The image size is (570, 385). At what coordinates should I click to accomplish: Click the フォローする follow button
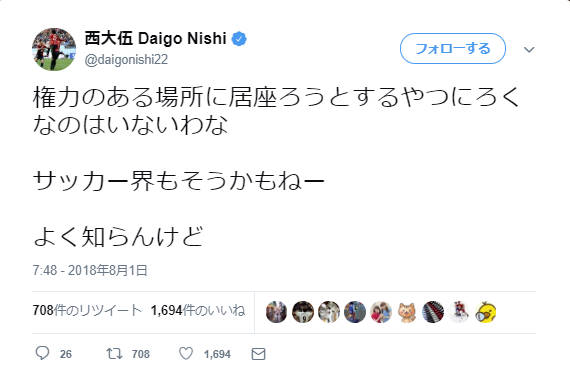[453, 48]
